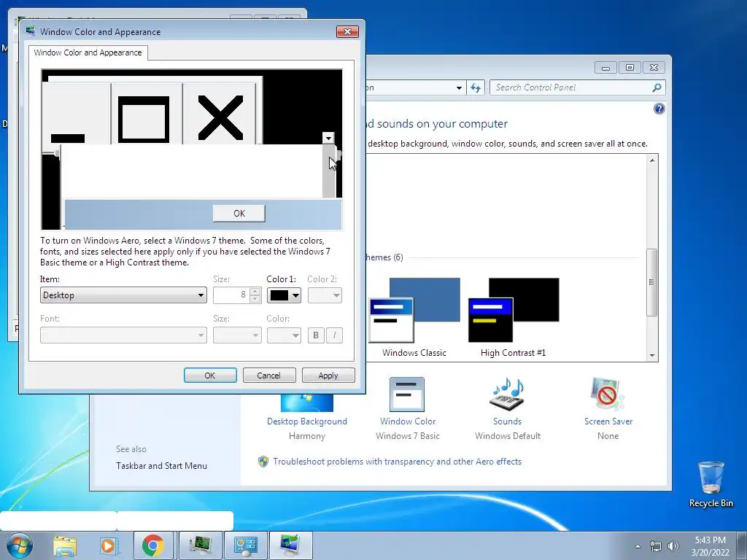Click the refresh button next to address bar
The image size is (747, 560).
pos(476,87)
